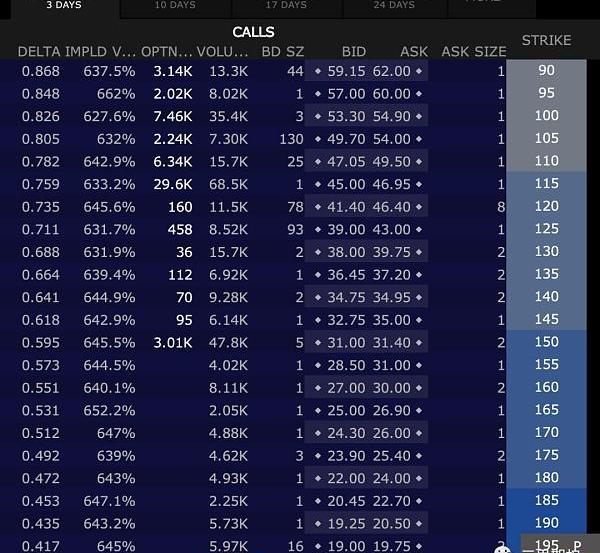Click the diamond icon before bid 38.00

[x=318, y=253]
